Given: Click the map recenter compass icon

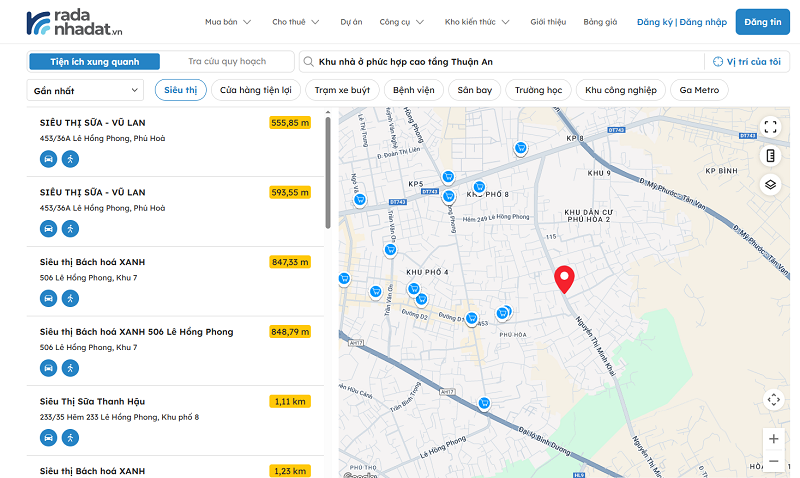Looking at the screenshot, I should (773, 400).
